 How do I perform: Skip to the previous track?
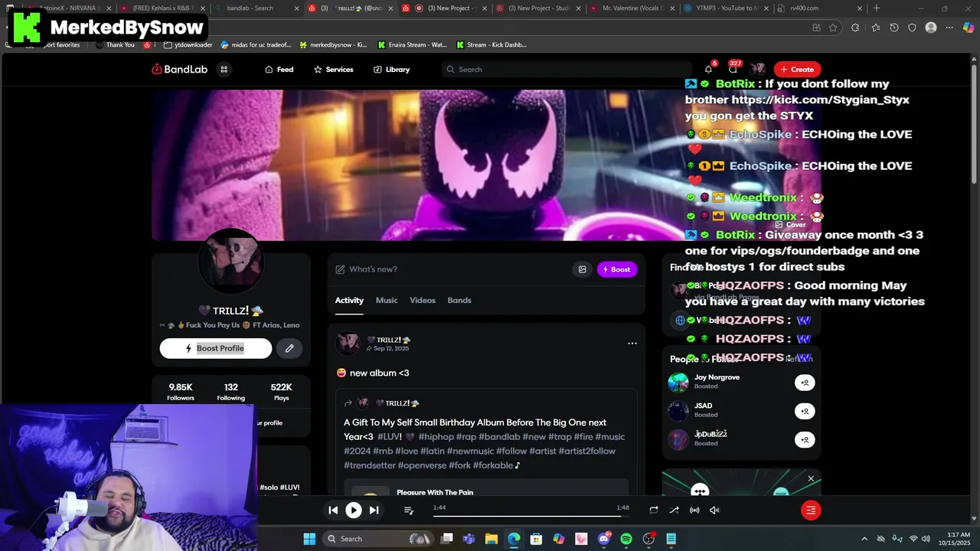point(333,510)
